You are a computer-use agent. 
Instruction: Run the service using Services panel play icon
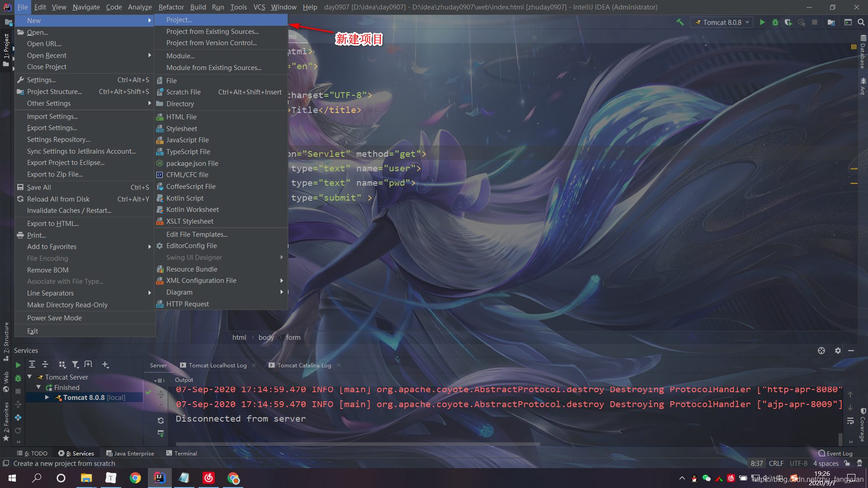(x=18, y=365)
